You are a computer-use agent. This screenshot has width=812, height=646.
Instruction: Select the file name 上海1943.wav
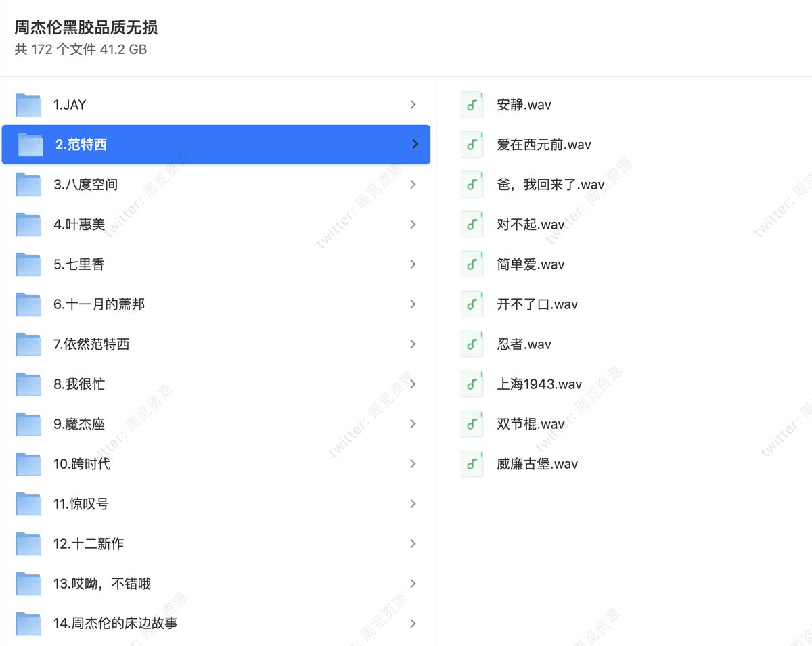[x=539, y=384]
